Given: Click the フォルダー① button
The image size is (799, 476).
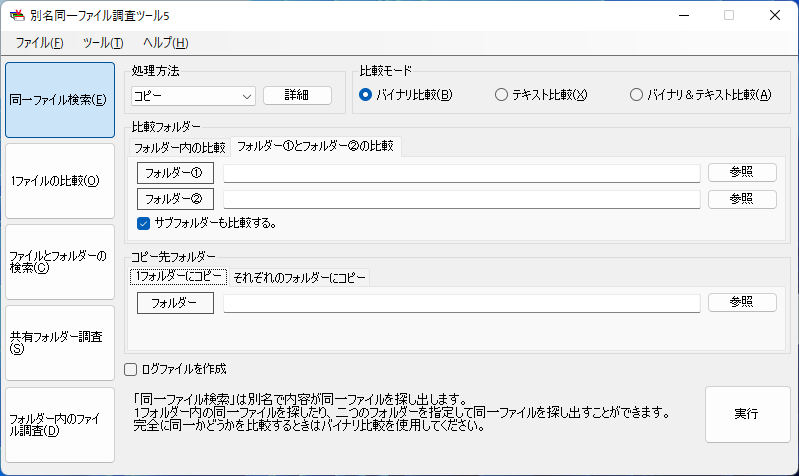Looking at the screenshot, I should pyautogui.click(x=175, y=173).
